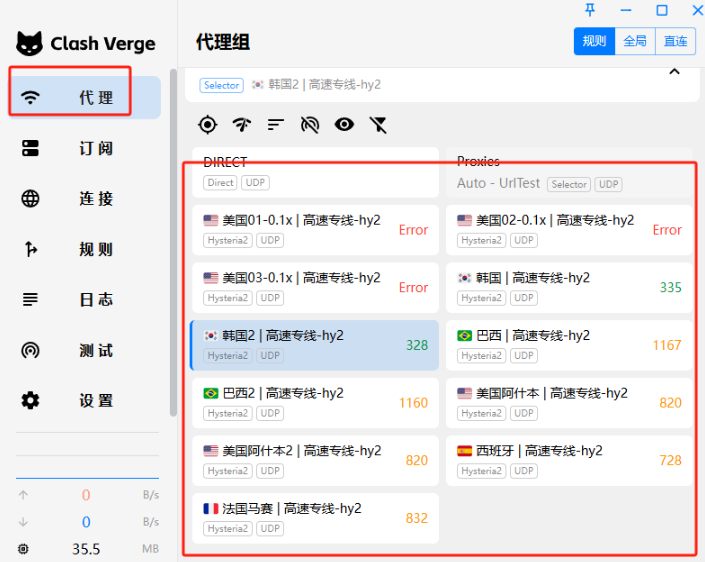
Task: Click the memory chip icon in the sidebar footer
Action: 24,549
